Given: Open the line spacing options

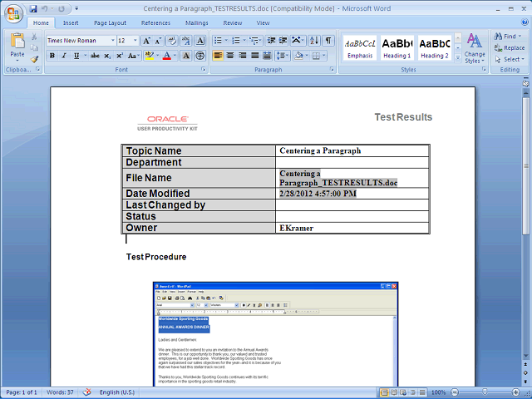Looking at the screenshot, I should coord(283,56).
